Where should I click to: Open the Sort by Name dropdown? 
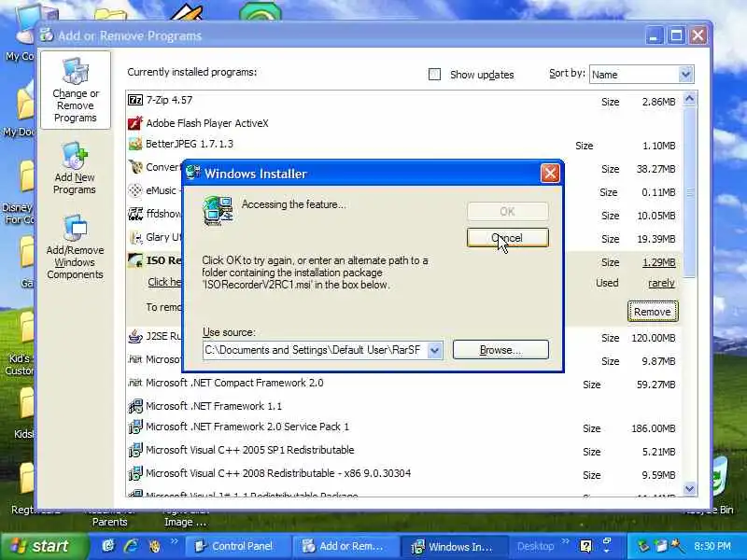click(x=685, y=75)
